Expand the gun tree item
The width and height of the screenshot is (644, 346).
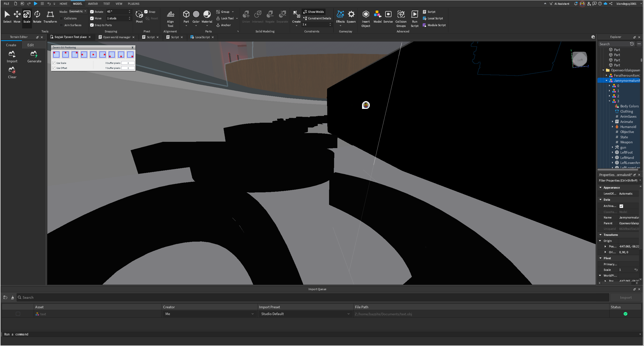pos(613,147)
